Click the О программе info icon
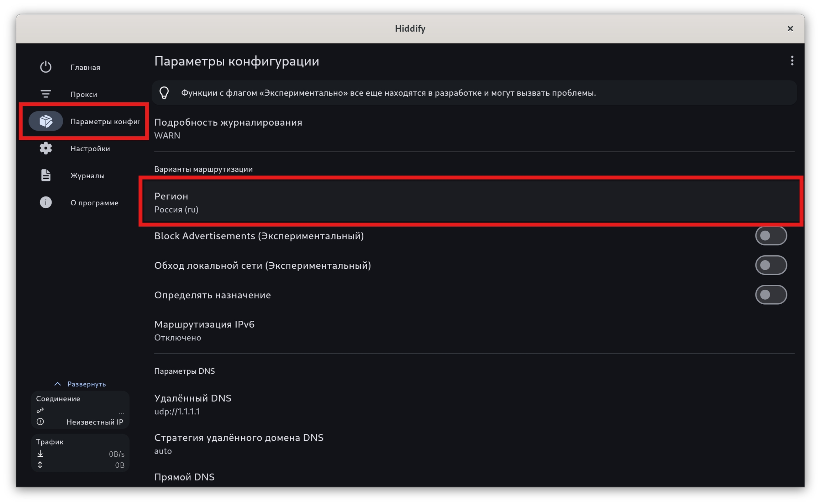The height and width of the screenshot is (504, 820). 46,203
